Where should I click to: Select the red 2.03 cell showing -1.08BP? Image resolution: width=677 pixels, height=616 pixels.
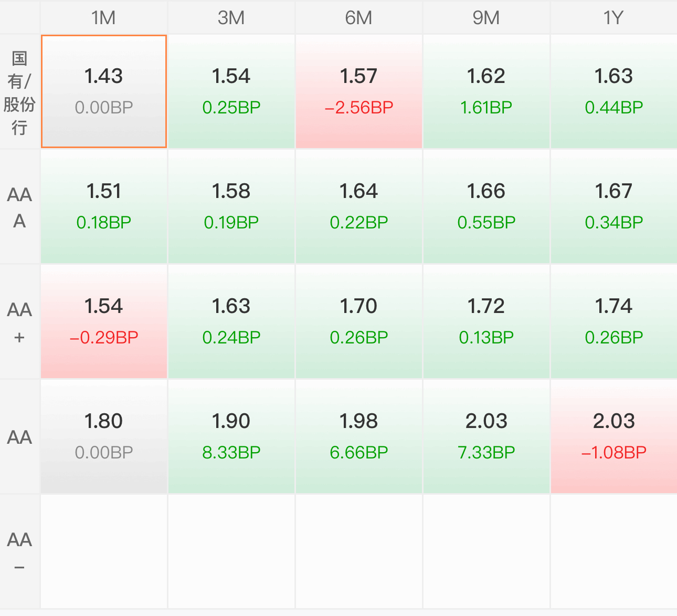pyautogui.click(x=614, y=436)
